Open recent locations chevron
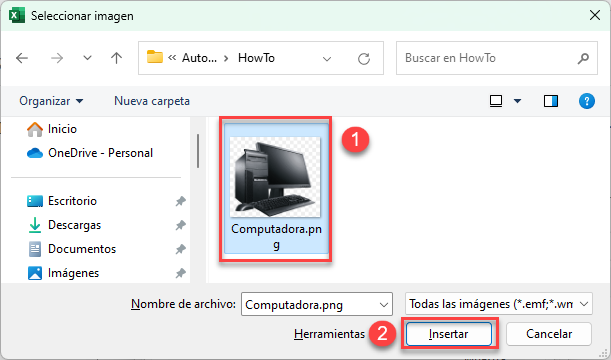Viewport: 611px width, 360px height. click(x=87, y=58)
